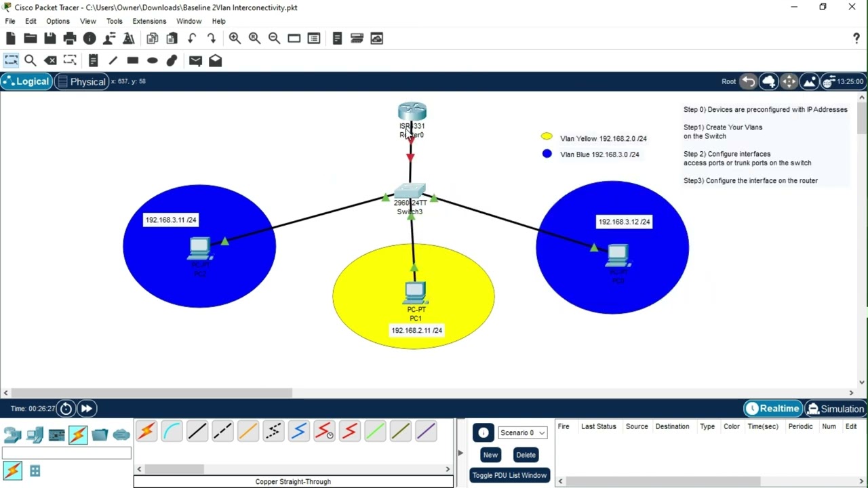Select the Inspect magnifier tool
This screenshot has width=868, height=488.
pyautogui.click(x=30, y=60)
